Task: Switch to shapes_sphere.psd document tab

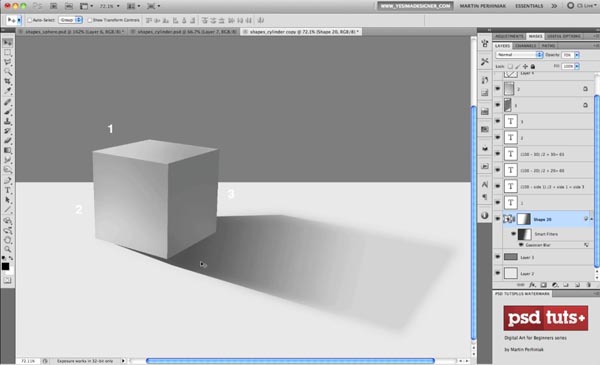Action: pos(72,32)
